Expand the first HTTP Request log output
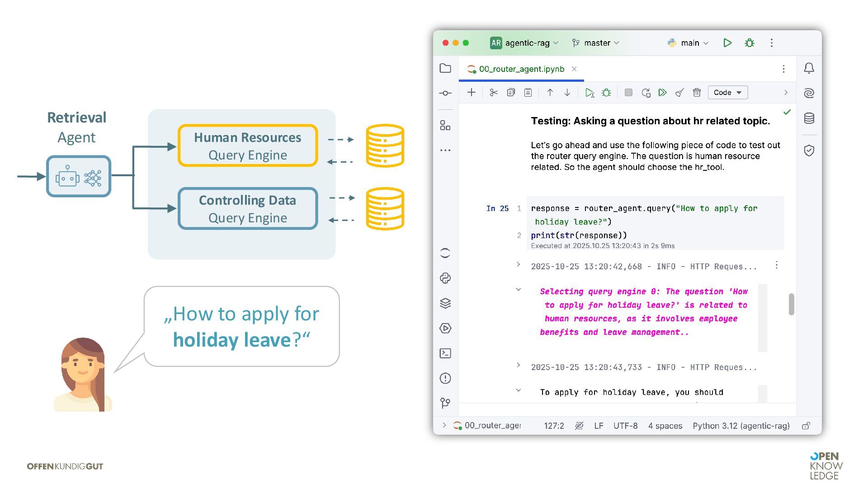The width and height of the screenshot is (868, 488). [x=519, y=264]
